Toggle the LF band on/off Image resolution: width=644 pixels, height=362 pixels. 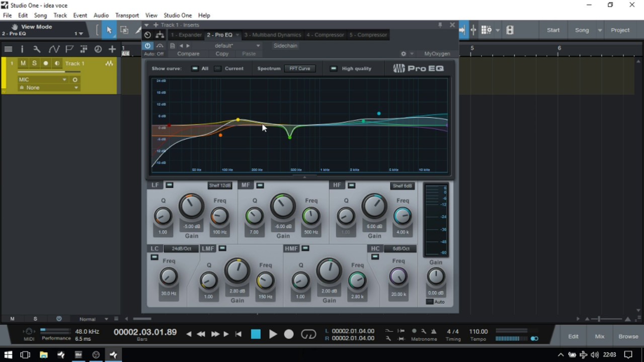(x=170, y=186)
